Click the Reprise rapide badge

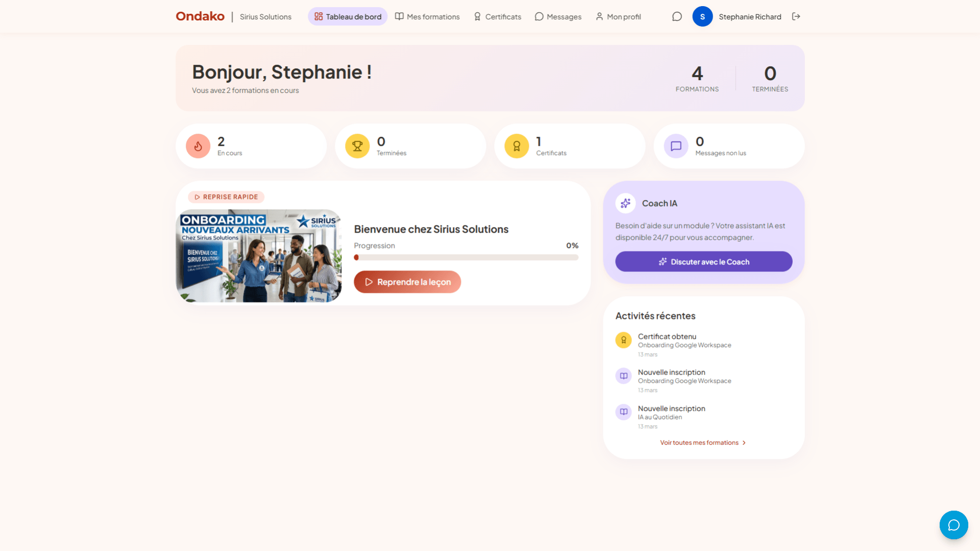pos(226,197)
